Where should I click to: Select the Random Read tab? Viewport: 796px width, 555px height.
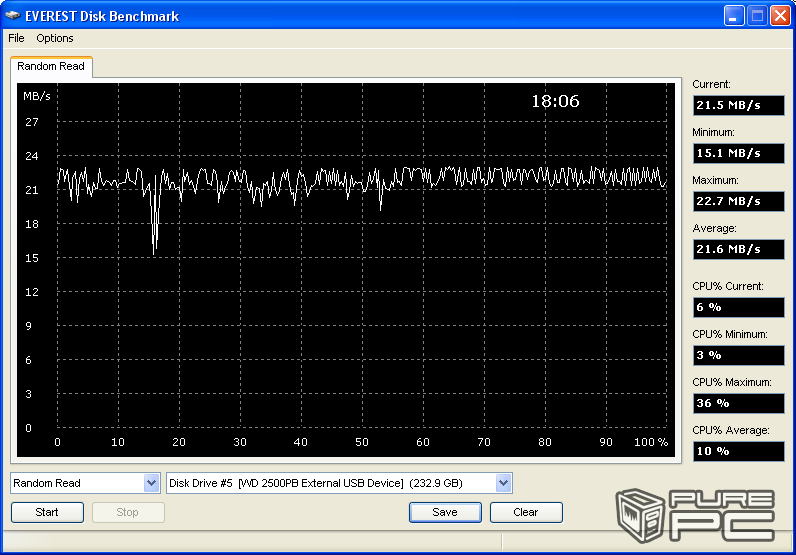pos(51,67)
